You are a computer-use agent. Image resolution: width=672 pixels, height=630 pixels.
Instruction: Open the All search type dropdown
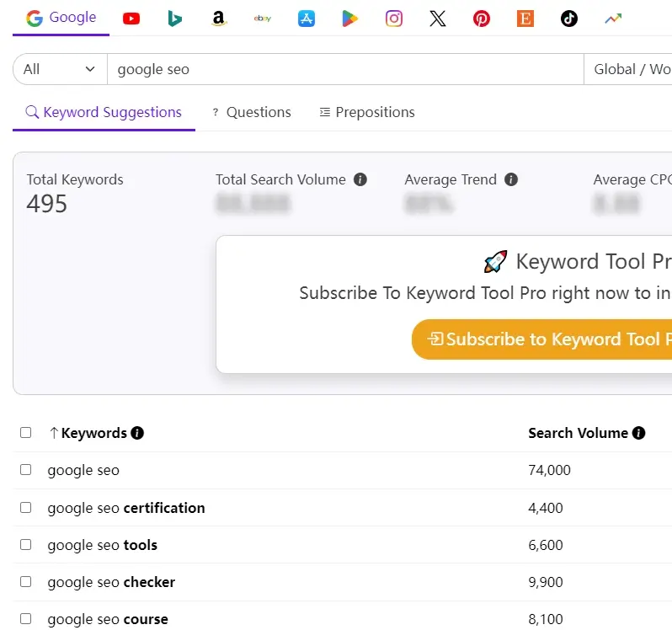[x=60, y=69]
